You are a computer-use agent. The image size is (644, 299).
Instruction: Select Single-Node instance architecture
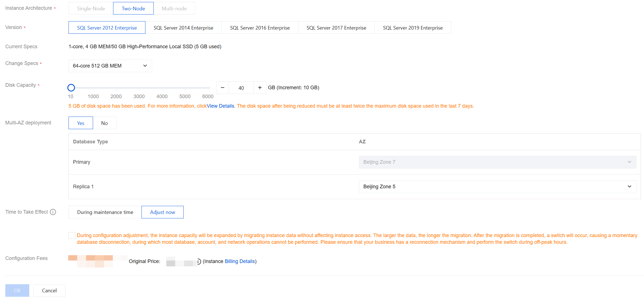pyautogui.click(x=91, y=8)
